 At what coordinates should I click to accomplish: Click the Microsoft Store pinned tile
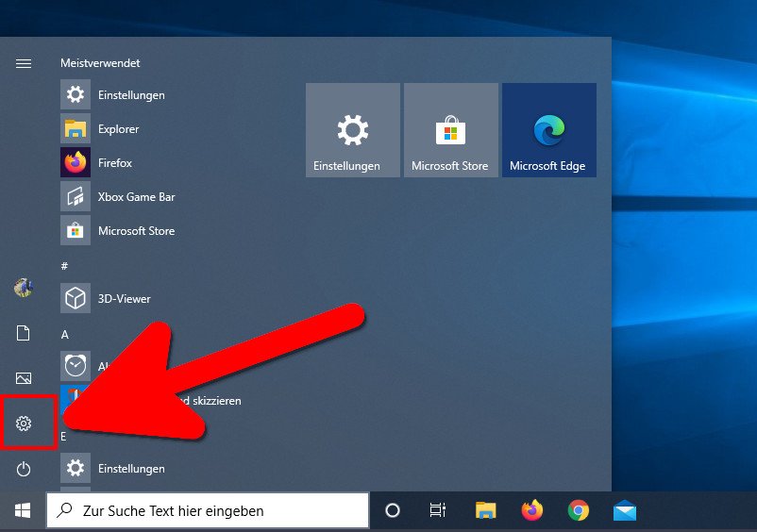point(451,130)
